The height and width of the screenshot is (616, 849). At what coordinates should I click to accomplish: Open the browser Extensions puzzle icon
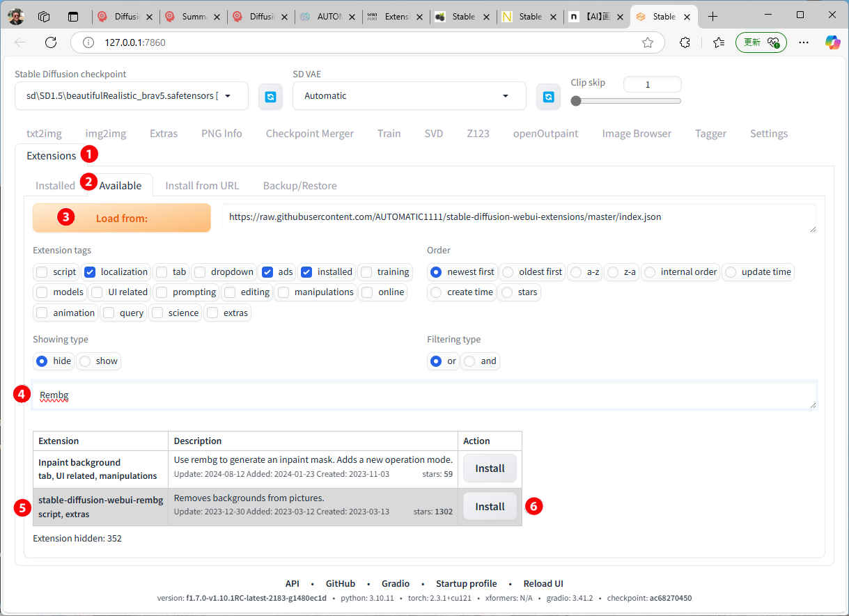[685, 42]
